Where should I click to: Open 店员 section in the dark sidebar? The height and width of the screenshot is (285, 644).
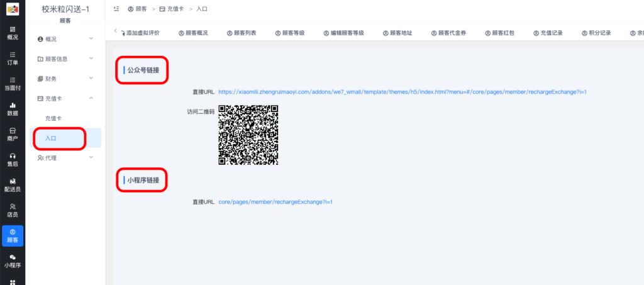[x=13, y=211]
